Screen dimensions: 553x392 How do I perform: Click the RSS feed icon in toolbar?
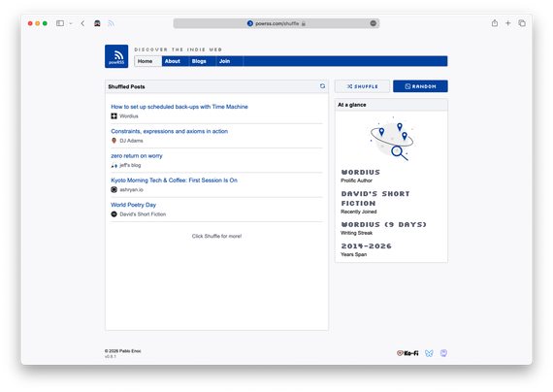pyautogui.click(x=111, y=23)
